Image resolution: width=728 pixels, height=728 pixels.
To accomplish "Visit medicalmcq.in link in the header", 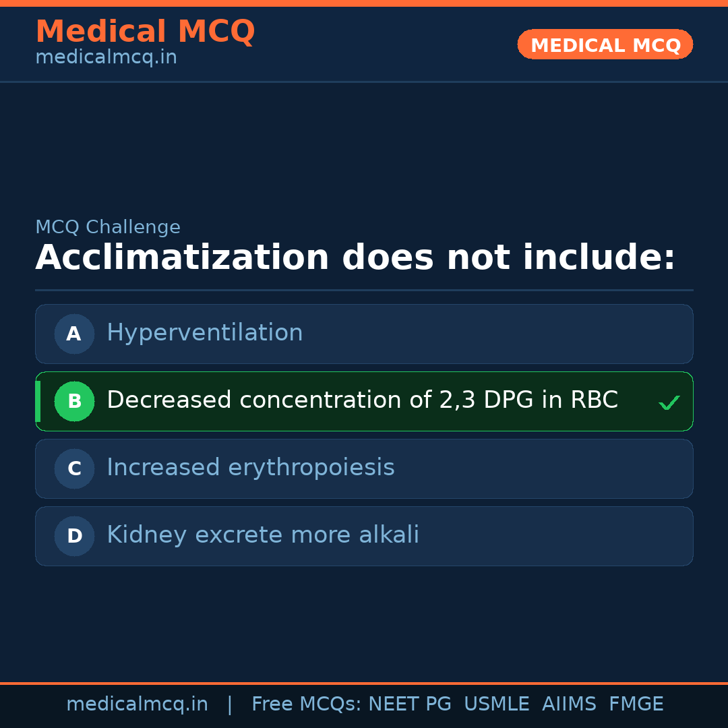I will [106, 58].
